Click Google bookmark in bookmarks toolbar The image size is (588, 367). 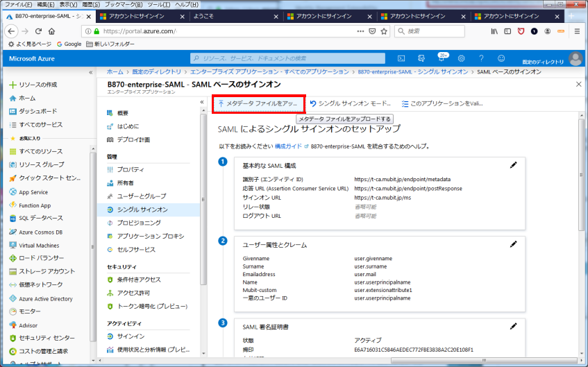pyautogui.click(x=69, y=44)
